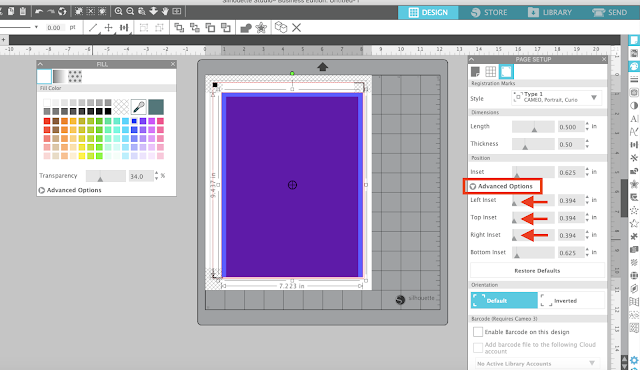640x370 pixels.
Task: Switch to the STORE tab
Action: (489, 13)
